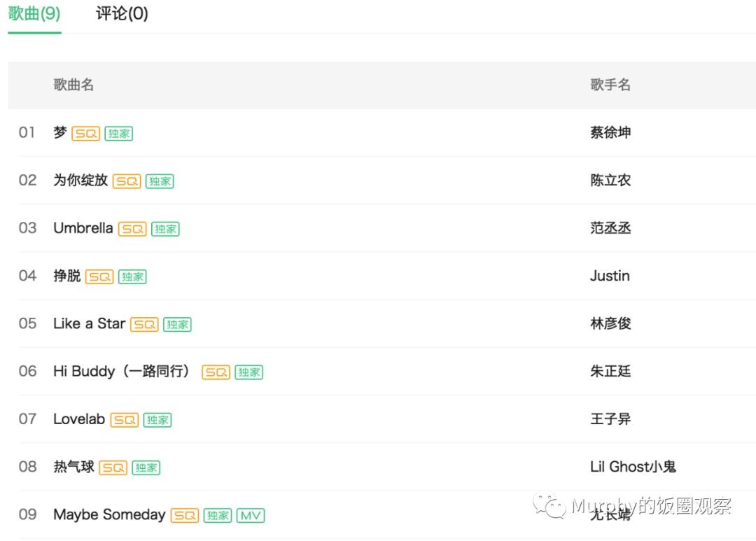Click the 独家 badge beside Hi Buddy
The height and width of the screenshot is (541, 756).
point(248,372)
